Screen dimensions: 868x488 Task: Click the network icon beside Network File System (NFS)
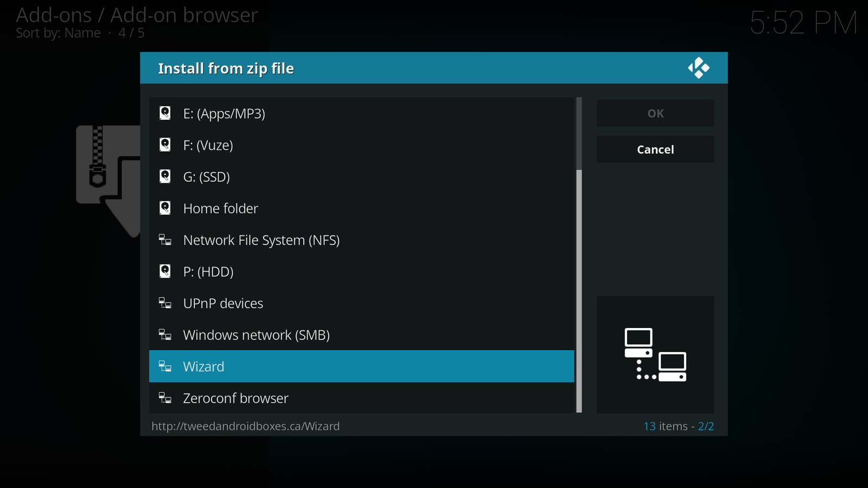pos(165,240)
